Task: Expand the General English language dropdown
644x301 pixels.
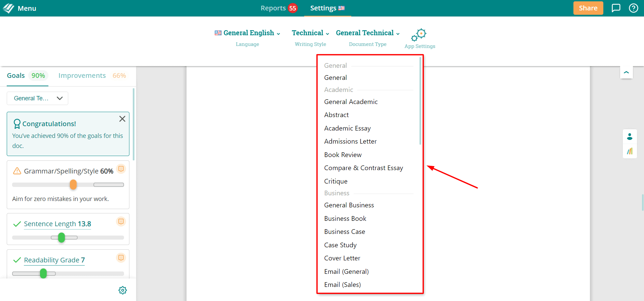Action: pos(247,33)
